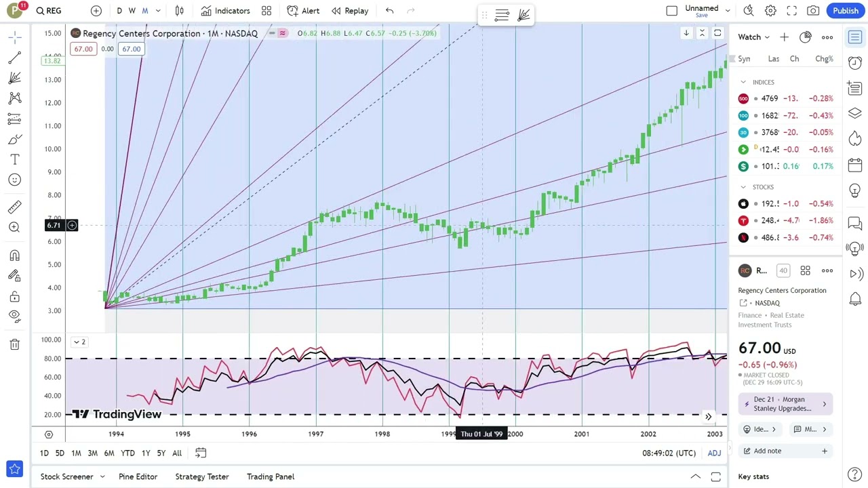Screen dimensions: 868x488
Task: Activate the zoom in tool
Action: point(15,228)
